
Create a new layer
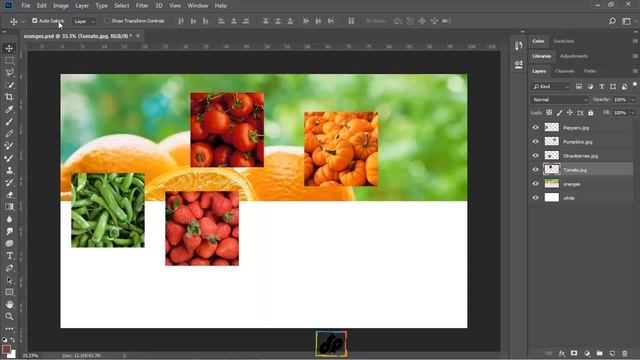612,353
